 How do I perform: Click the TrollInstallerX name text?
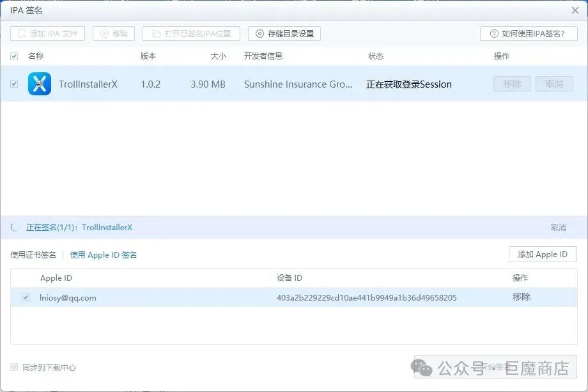88,84
